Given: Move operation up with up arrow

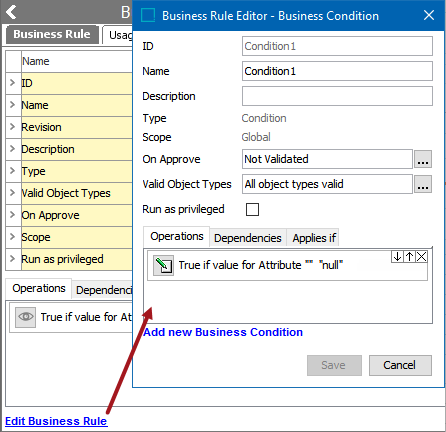Looking at the screenshot, I should point(409,257).
